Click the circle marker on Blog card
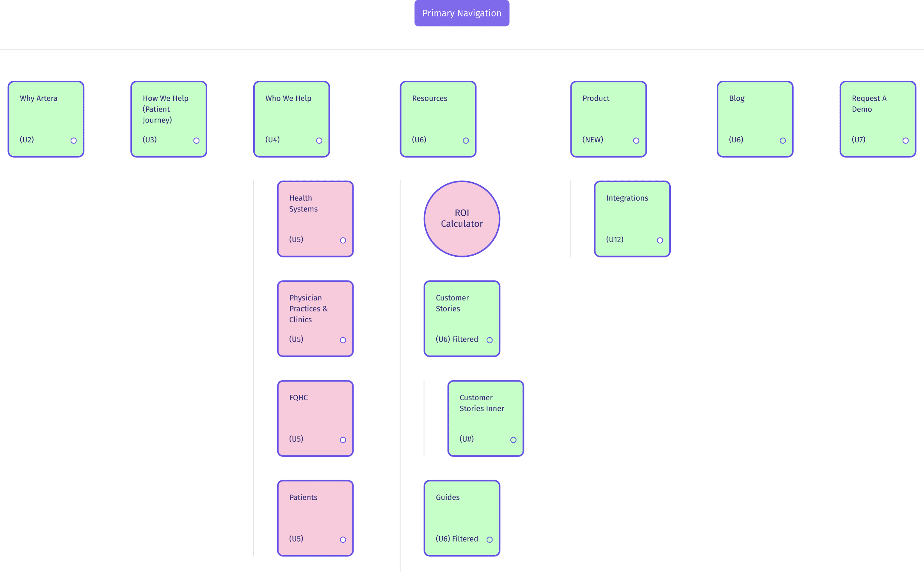 coord(783,140)
